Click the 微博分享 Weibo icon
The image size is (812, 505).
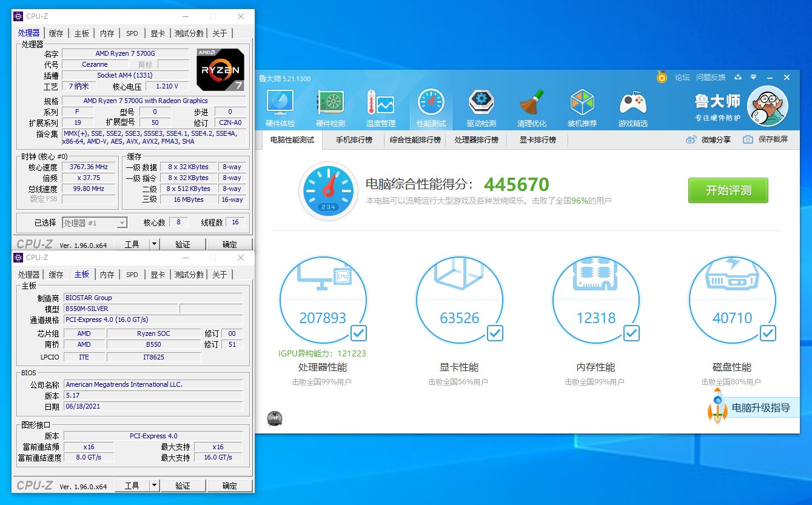point(691,139)
